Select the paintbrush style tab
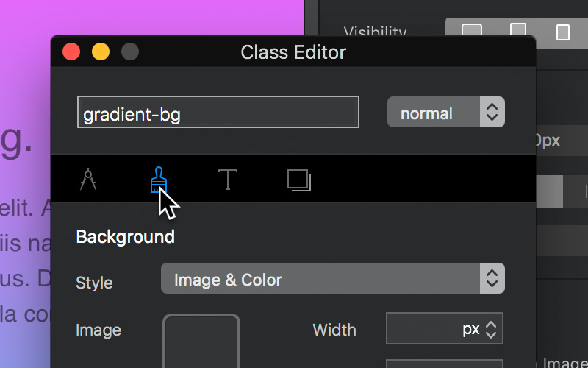This screenshot has width=588, height=368. point(159,180)
